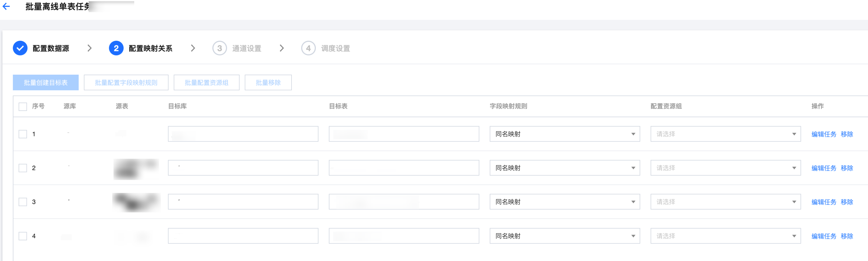Image resolution: width=868 pixels, height=261 pixels.
Task: Toggle the select-all header checkbox
Action: [x=23, y=106]
